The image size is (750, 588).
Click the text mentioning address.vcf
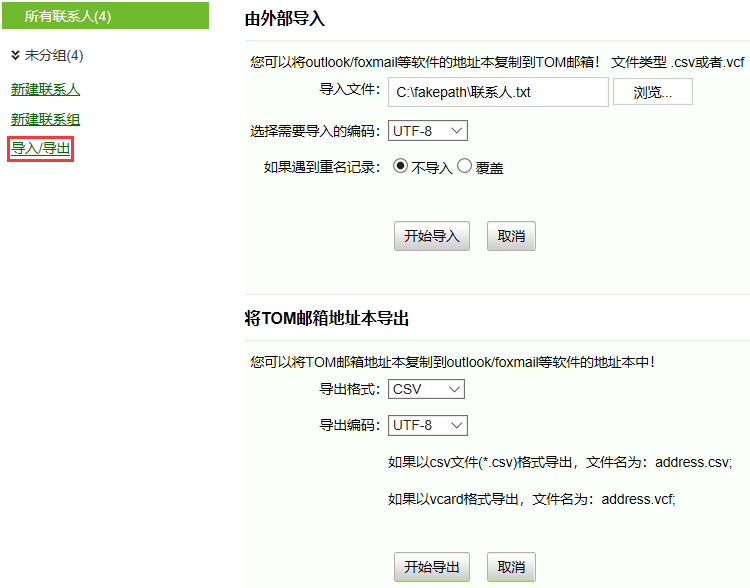(531, 499)
